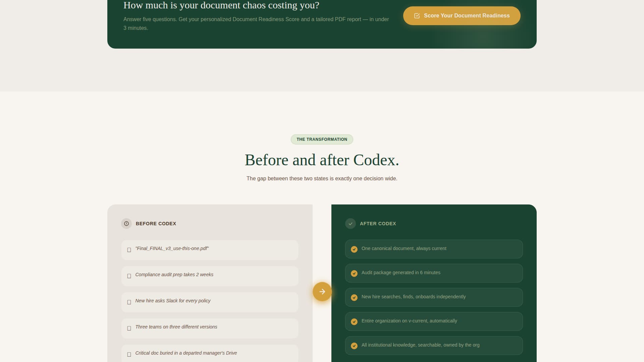Viewport: 644px width, 362px height.
Task: Click "New hire asks Slack for every policy"
Action: (x=173, y=301)
